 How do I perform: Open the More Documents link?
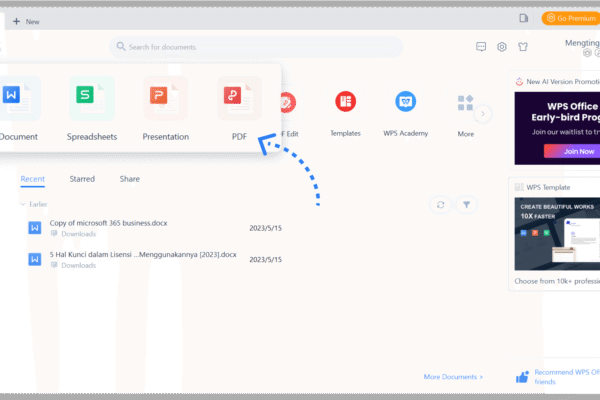click(x=453, y=377)
